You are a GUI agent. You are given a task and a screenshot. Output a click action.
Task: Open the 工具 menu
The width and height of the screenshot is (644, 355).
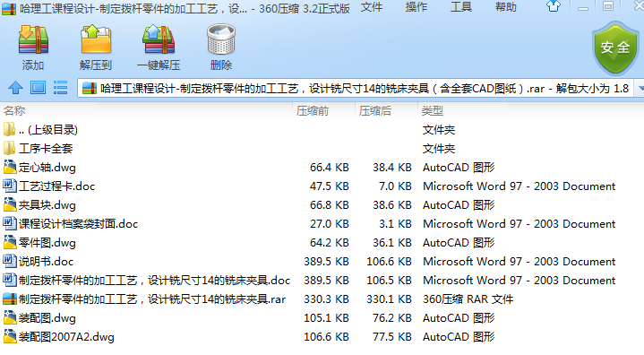pyautogui.click(x=460, y=7)
